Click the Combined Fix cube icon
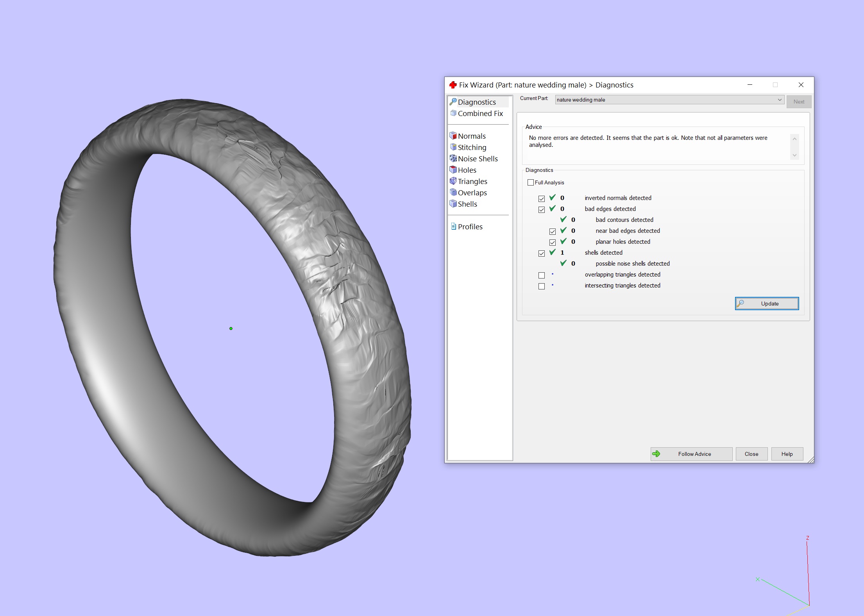This screenshot has width=864, height=616. point(453,113)
